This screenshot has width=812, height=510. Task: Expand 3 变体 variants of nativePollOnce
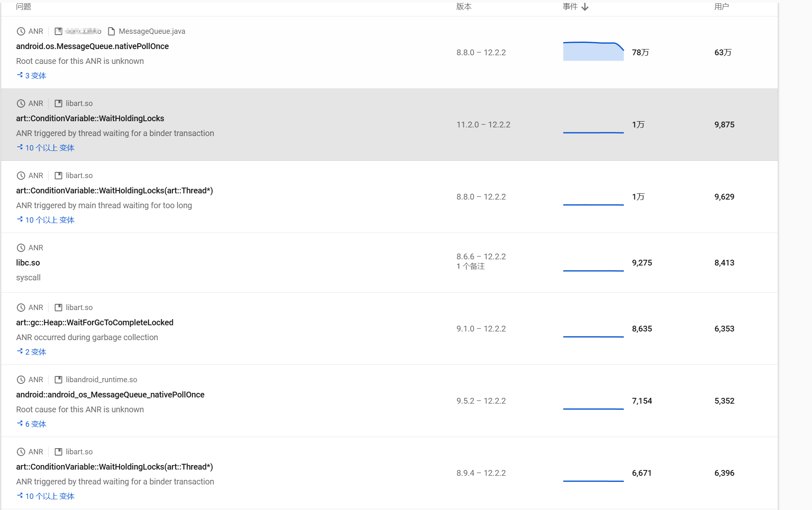point(35,76)
